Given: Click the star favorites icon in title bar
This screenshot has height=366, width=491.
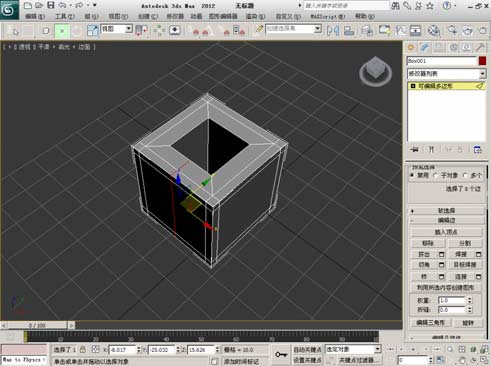Looking at the screenshot, I should (x=430, y=6).
